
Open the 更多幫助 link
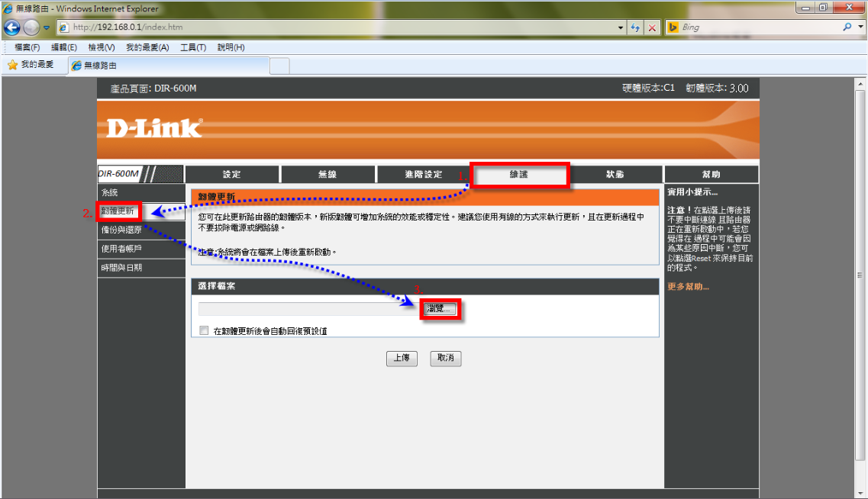pyautogui.click(x=688, y=287)
